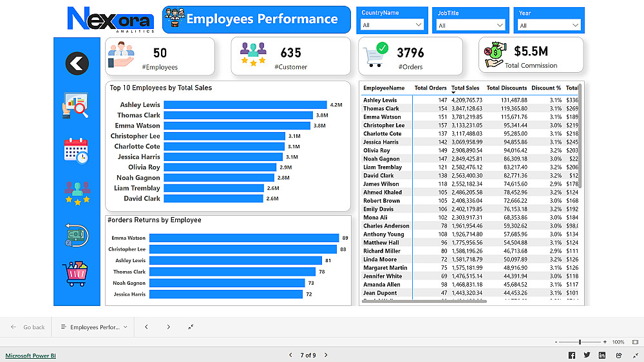Click the 3796 #Orders card value

click(410, 53)
